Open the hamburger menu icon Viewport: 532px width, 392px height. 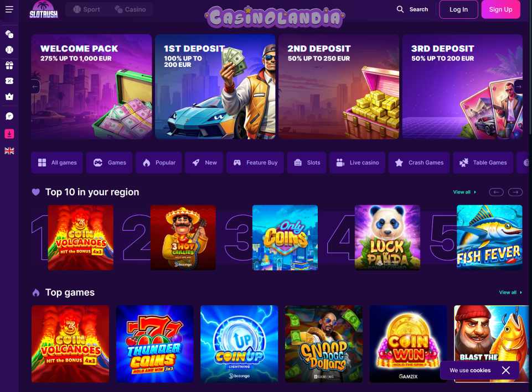9,9
